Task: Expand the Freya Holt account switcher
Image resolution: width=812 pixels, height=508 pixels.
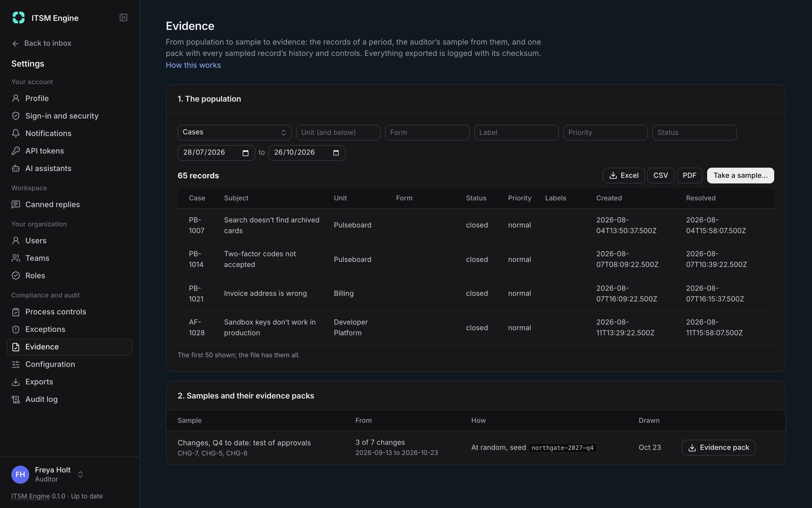Action: [x=80, y=474]
